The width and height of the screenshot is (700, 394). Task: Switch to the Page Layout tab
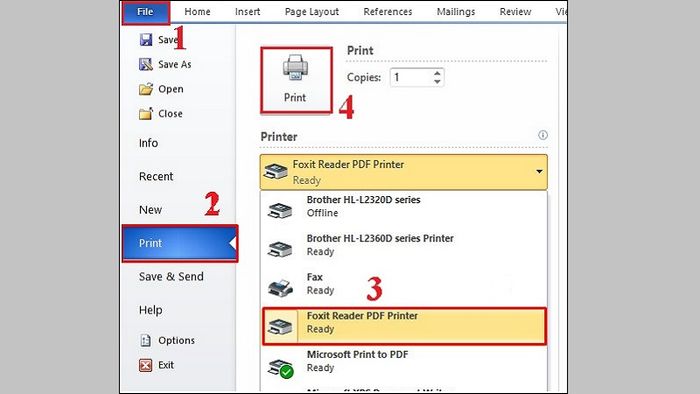click(312, 12)
